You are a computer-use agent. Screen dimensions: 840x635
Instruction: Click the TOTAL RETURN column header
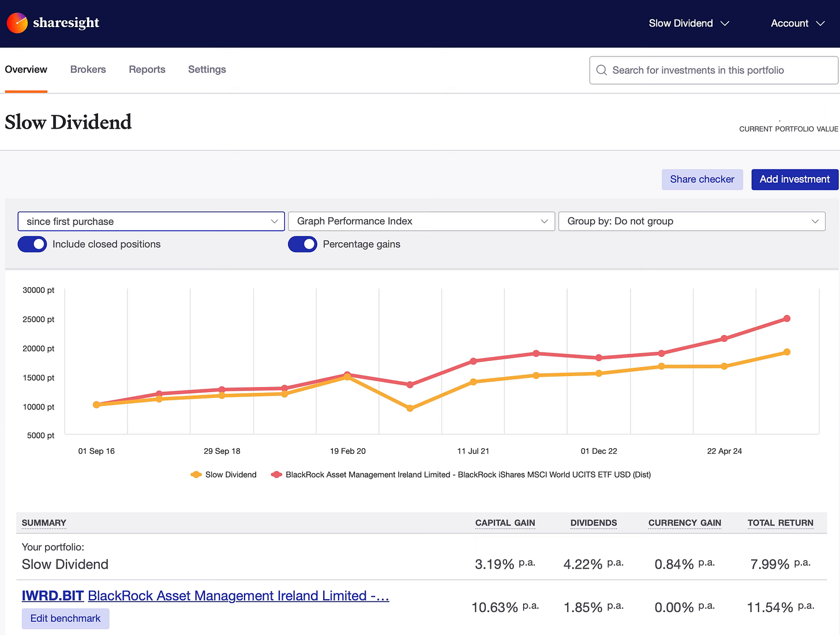tap(781, 523)
